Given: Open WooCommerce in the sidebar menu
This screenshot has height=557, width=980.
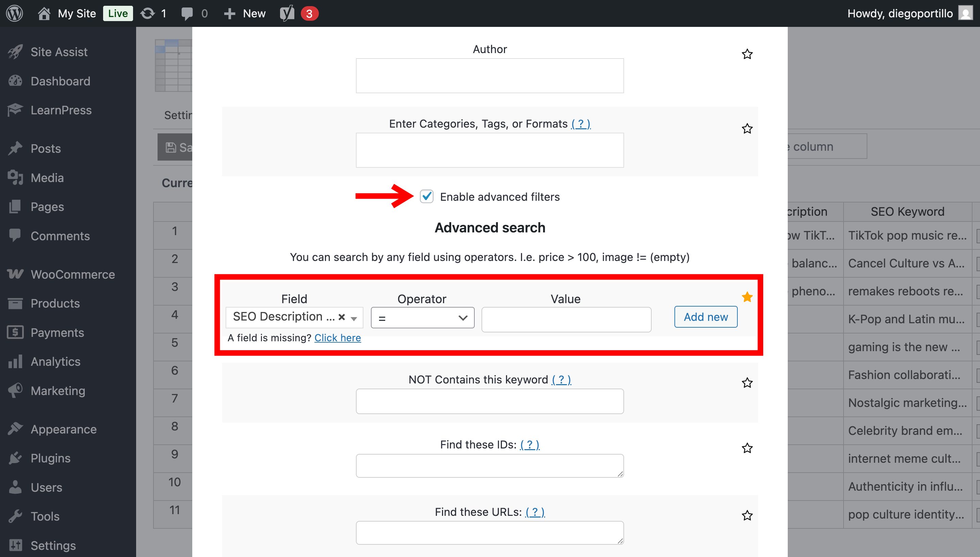Looking at the screenshot, I should pos(73,274).
